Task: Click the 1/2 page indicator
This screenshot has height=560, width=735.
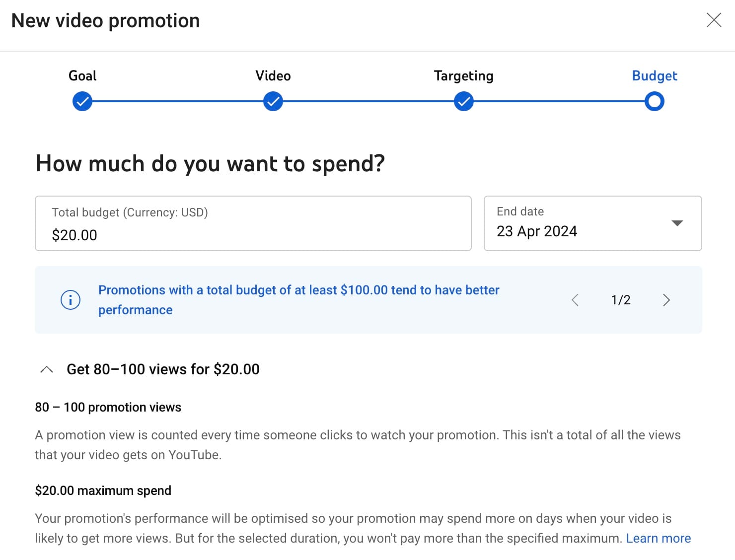Action: pyautogui.click(x=620, y=300)
